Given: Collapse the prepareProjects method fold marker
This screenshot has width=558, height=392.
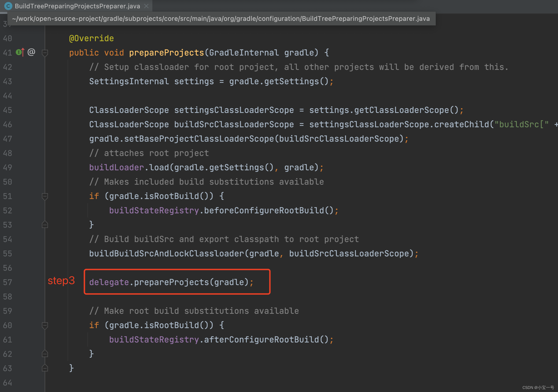Looking at the screenshot, I should pos(45,53).
